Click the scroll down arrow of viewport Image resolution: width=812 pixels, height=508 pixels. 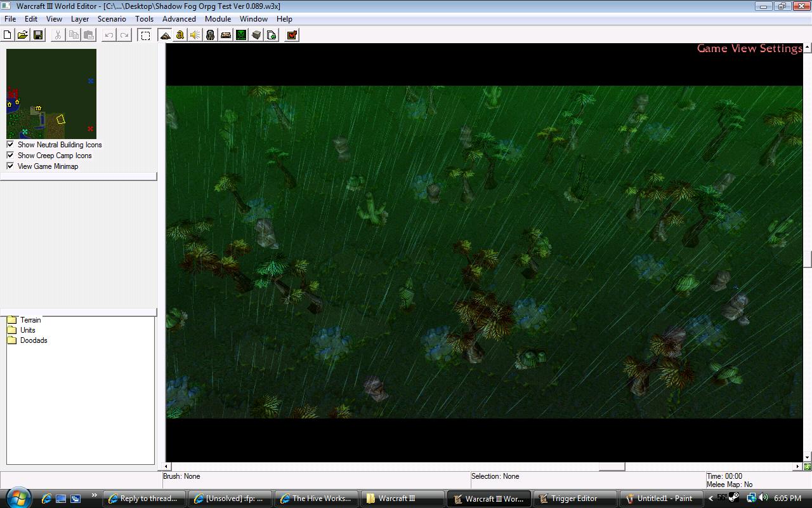[x=807, y=457]
